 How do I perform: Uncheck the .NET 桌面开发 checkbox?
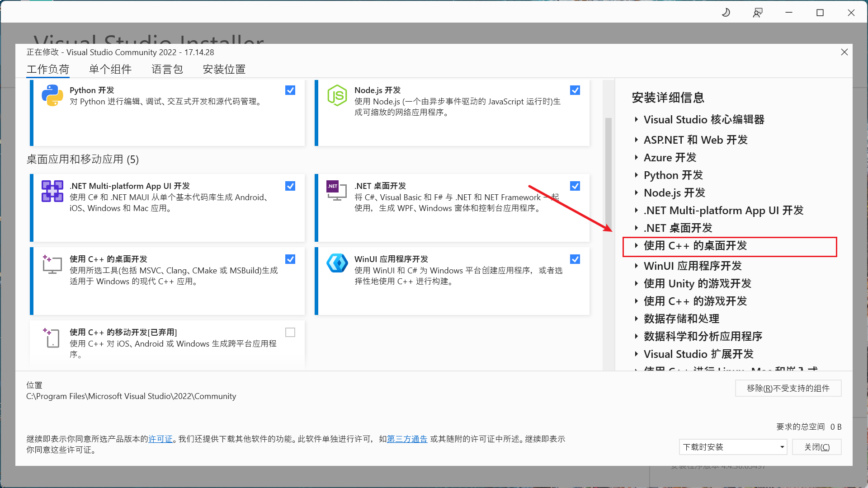point(575,186)
